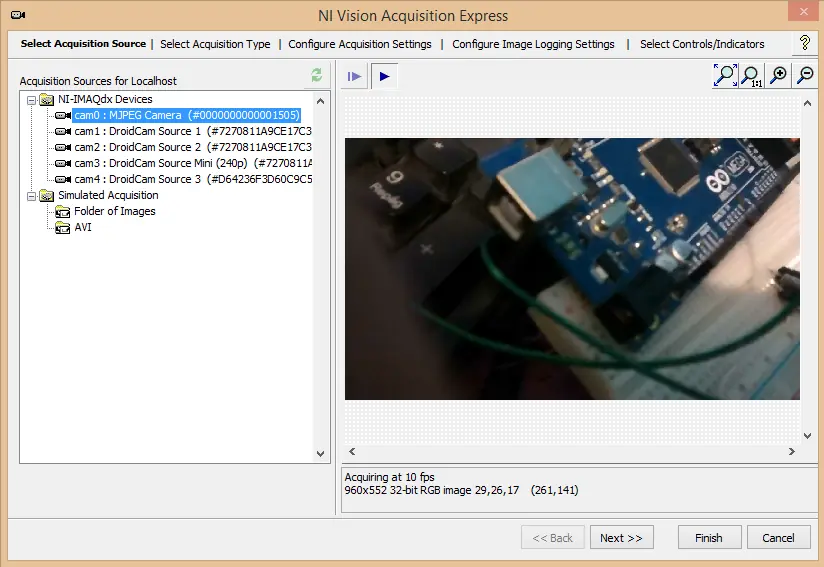Close the NI Vision Acquisition Express window
The height and width of the screenshot is (567, 824).
[x=803, y=11]
